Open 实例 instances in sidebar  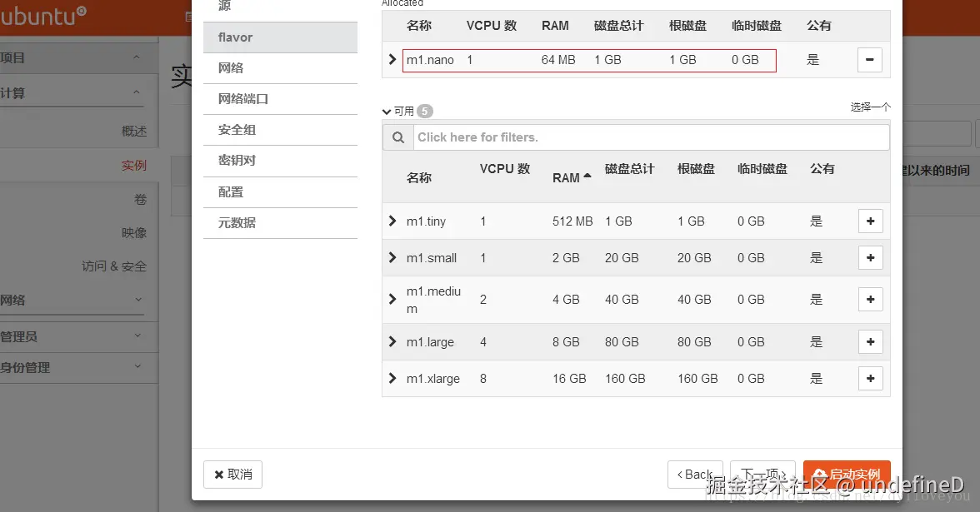pos(133,166)
